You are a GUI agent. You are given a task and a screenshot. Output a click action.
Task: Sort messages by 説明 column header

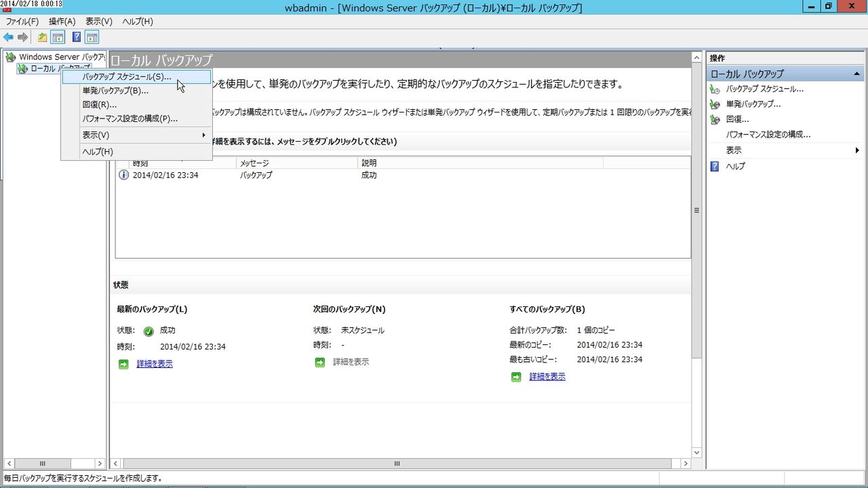point(480,163)
